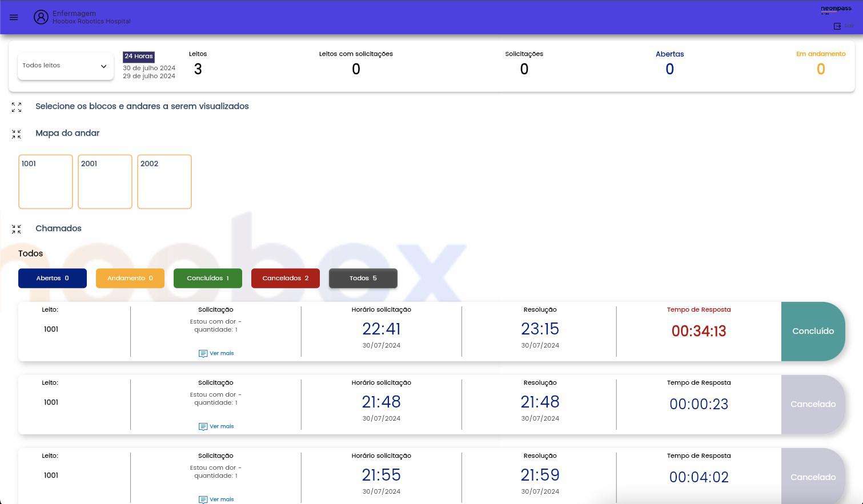Image resolution: width=863 pixels, height=504 pixels.
Task: Filter calls by Concluídos 1
Action: (208, 278)
